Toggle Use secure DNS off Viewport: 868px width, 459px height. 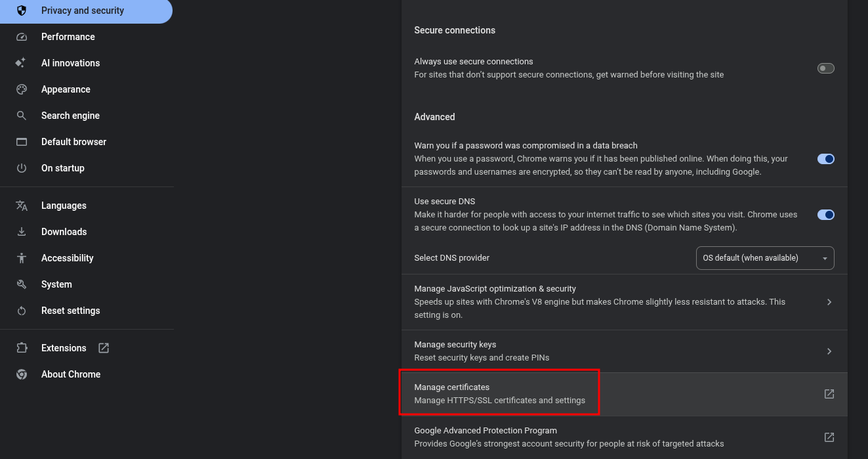[825, 215]
